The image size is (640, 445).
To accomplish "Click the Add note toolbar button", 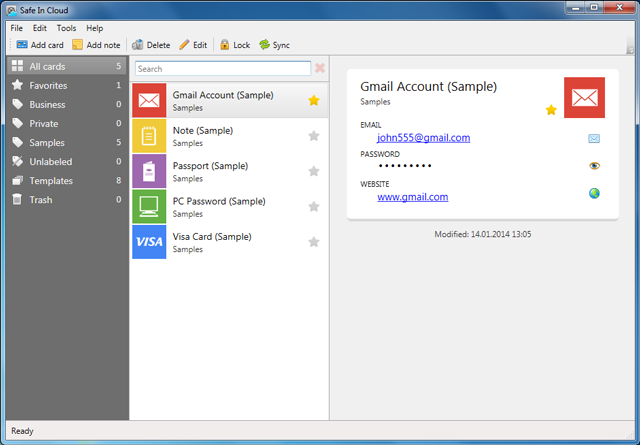I will [96, 45].
